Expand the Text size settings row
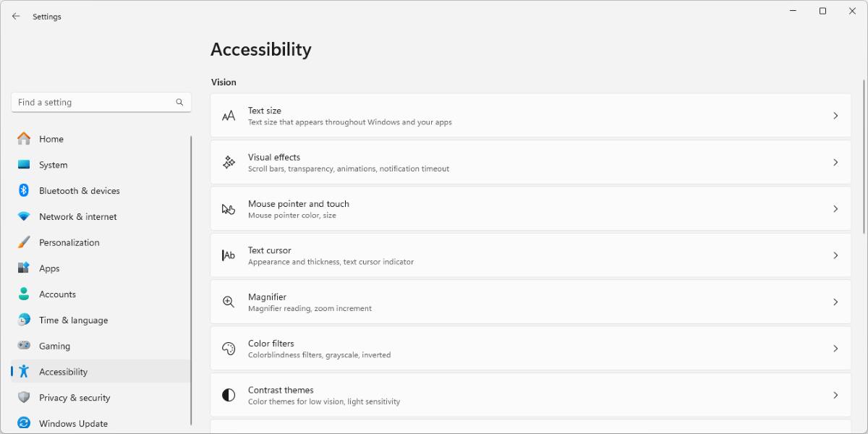 [835, 115]
